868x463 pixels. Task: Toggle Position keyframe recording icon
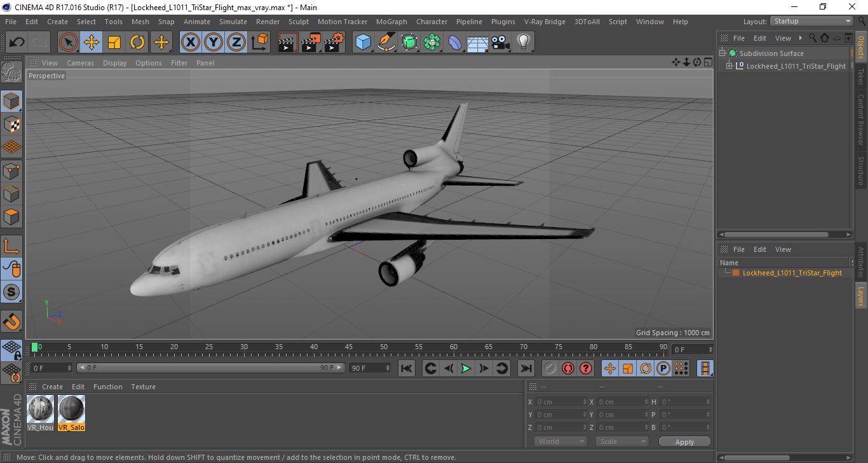[x=610, y=368]
